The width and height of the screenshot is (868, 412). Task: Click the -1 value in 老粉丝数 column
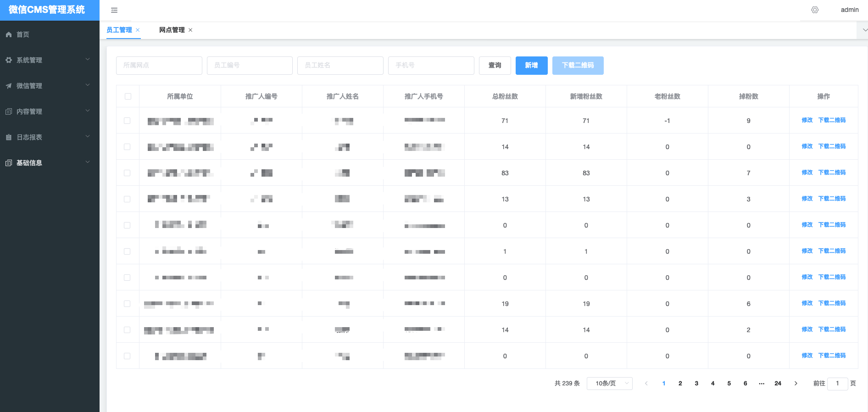[x=667, y=121]
